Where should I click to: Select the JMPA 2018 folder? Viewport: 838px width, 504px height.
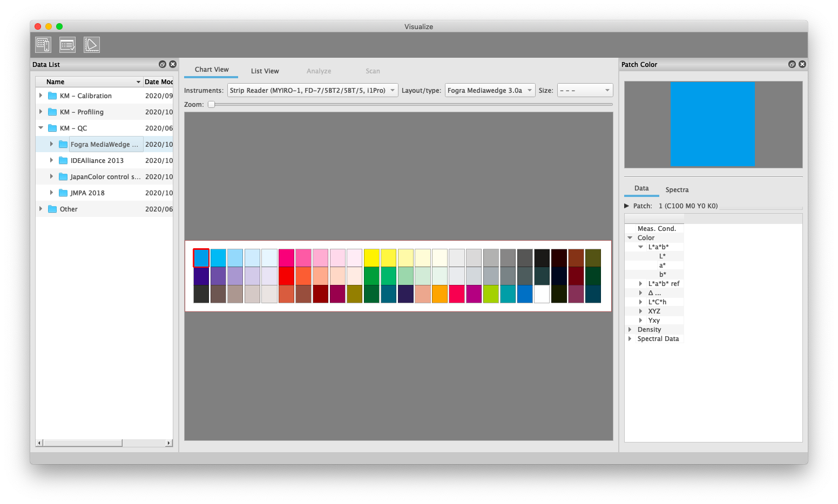point(87,193)
